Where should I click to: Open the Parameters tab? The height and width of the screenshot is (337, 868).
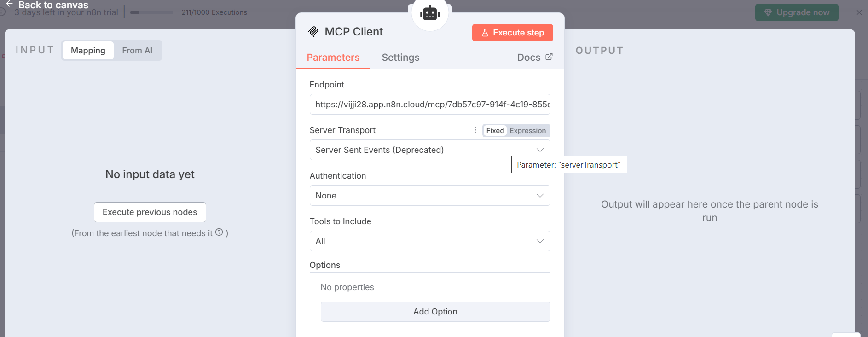[x=333, y=58]
